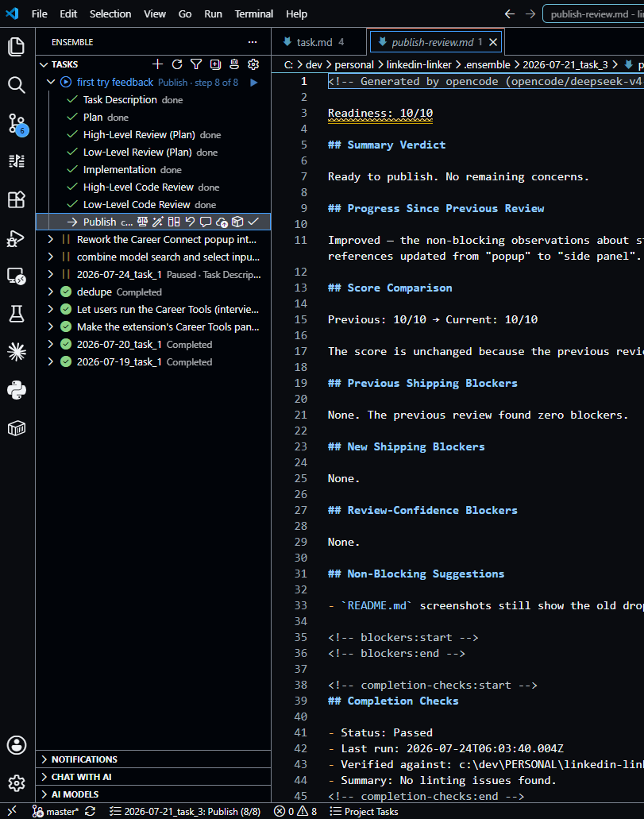Image resolution: width=644 pixels, height=819 pixels.
Task: Click the package cube icon on Publish row
Action: (237, 222)
